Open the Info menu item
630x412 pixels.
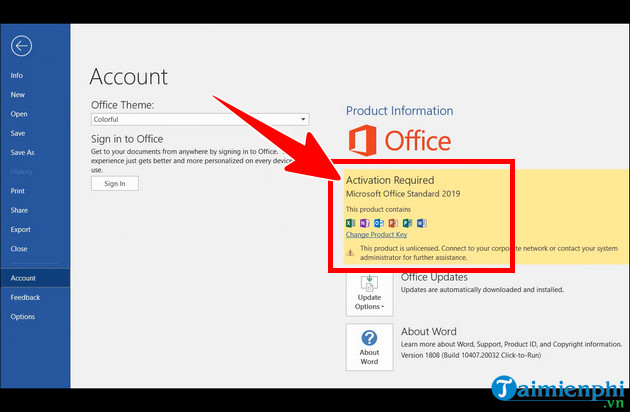point(16,75)
